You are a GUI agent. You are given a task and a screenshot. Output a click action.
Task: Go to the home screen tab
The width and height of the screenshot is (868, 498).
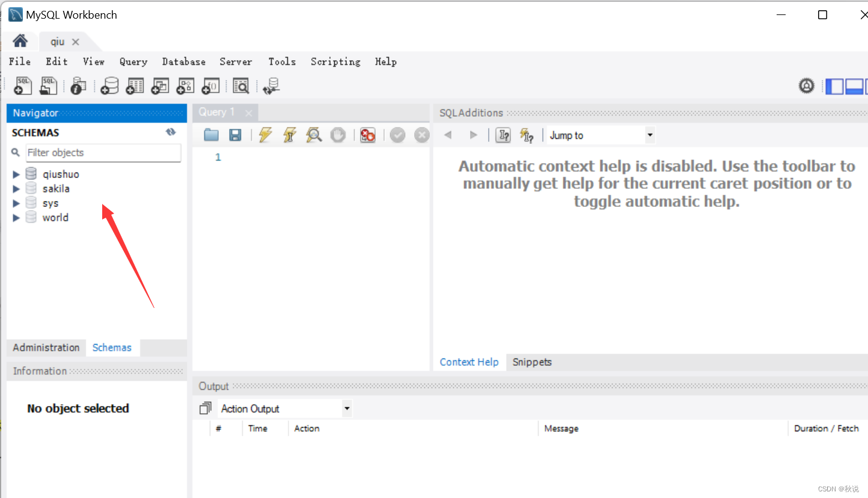[20, 41]
